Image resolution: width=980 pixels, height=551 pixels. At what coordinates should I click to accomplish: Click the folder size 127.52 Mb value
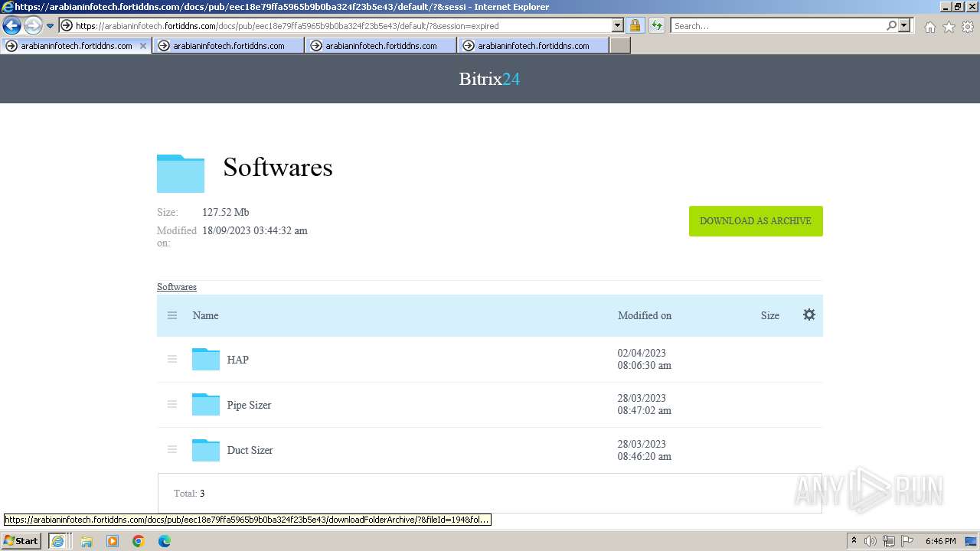click(226, 212)
